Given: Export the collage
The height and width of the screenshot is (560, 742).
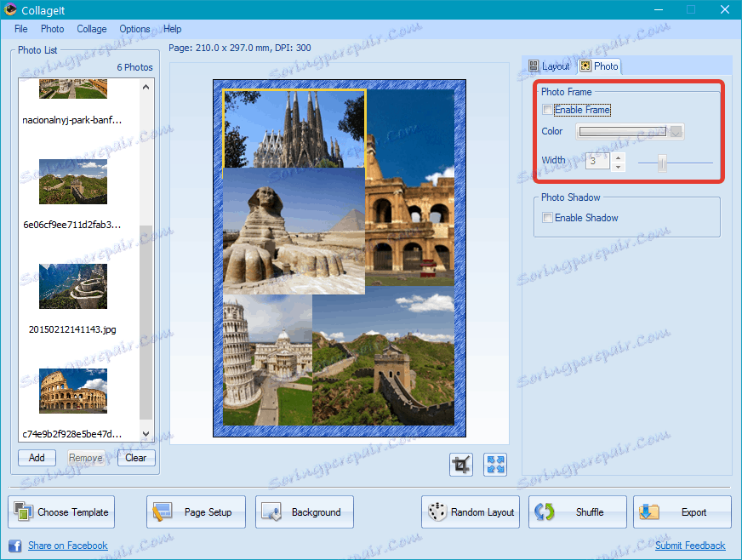Looking at the screenshot, I should [682, 512].
